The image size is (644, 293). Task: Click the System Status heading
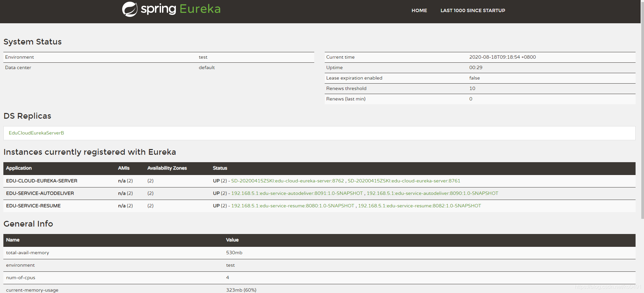point(33,42)
